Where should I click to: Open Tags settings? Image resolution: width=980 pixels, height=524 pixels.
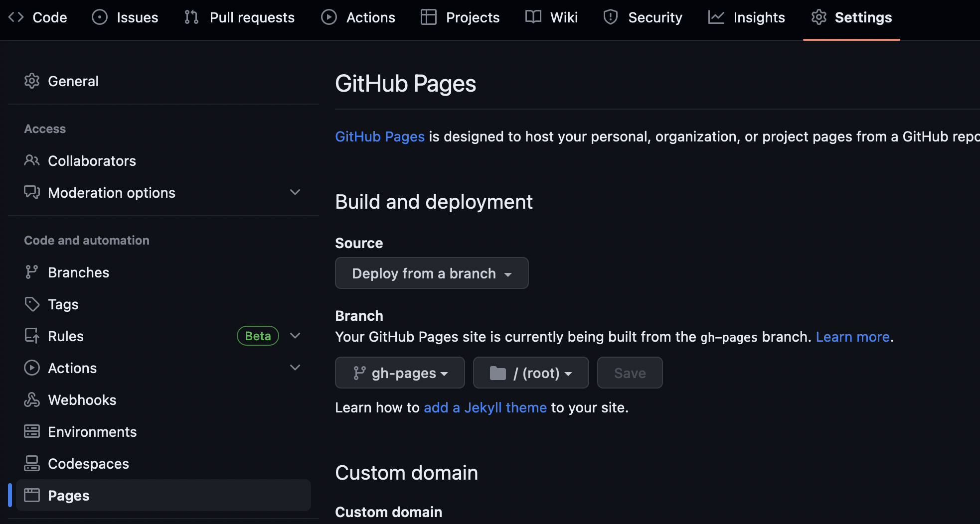point(163,304)
